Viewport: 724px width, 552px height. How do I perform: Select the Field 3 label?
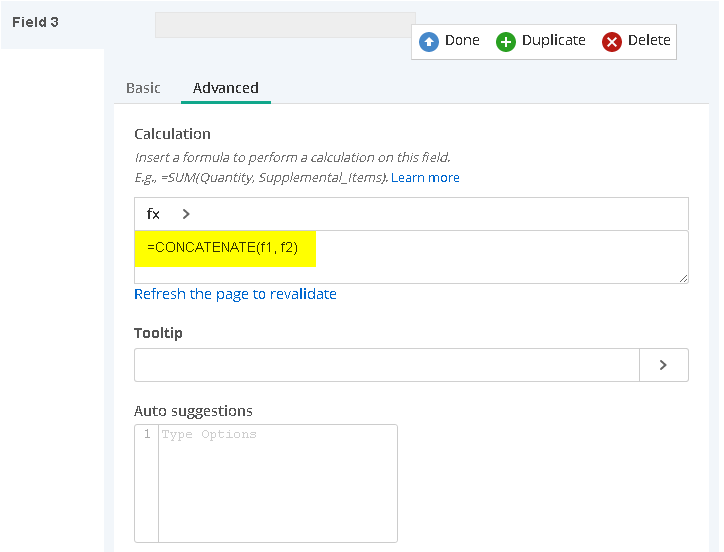tap(35, 22)
